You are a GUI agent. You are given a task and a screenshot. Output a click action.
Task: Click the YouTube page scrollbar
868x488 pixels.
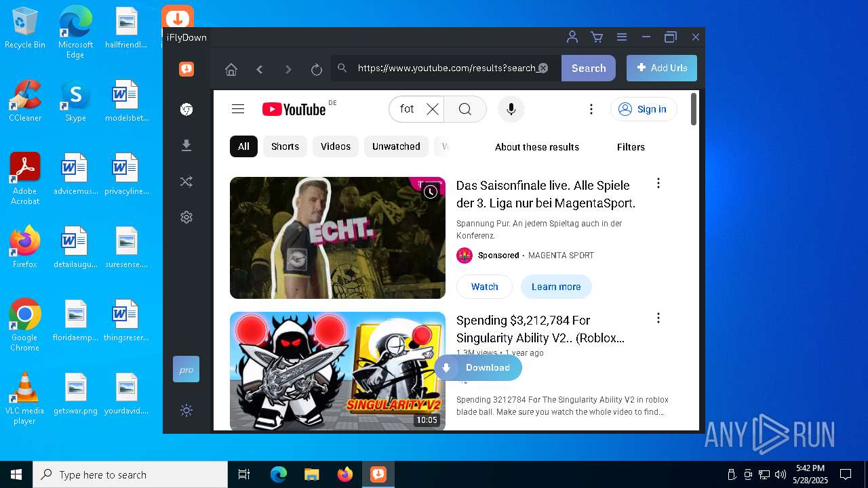click(x=694, y=109)
